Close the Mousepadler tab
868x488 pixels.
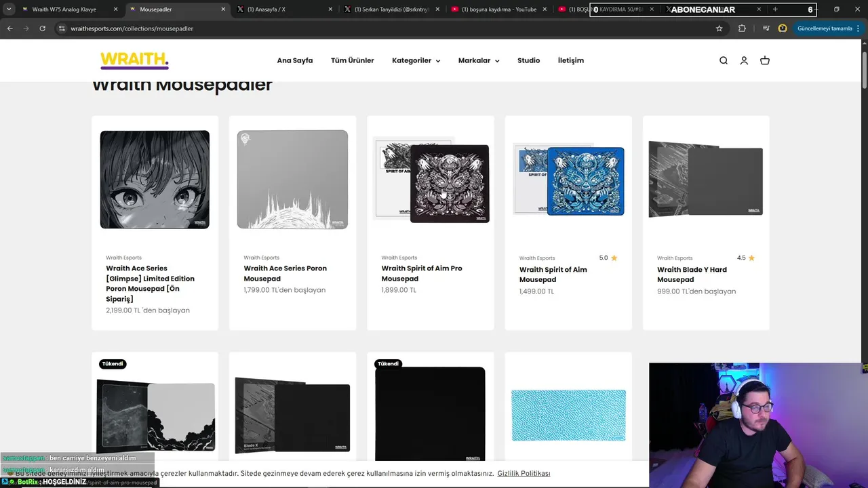pos(223,9)
